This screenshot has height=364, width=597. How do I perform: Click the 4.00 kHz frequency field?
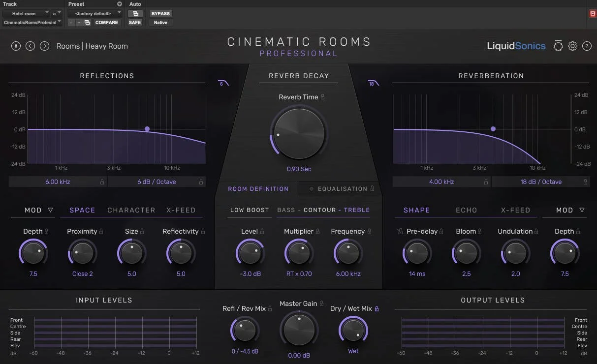point(441,182)
